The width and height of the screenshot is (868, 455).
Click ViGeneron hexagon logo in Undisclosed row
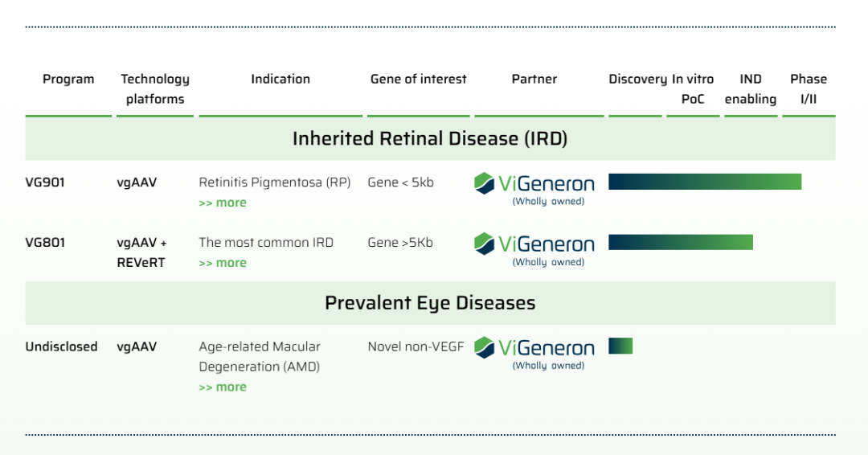tap(485, 347)
